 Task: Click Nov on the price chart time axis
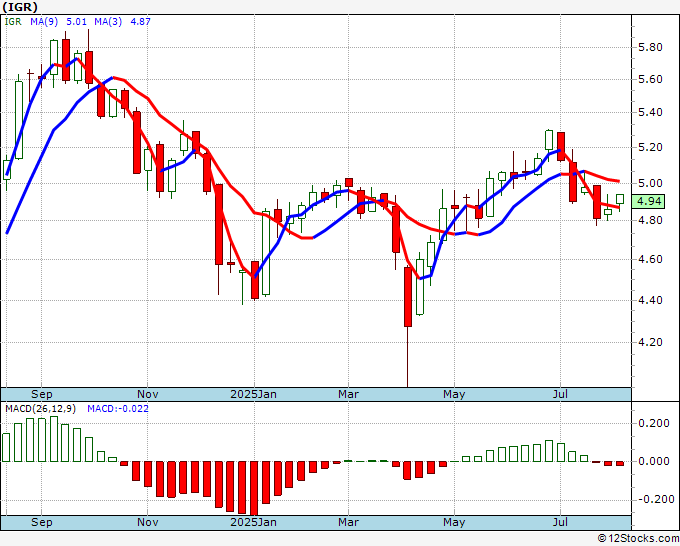point(147,394)
